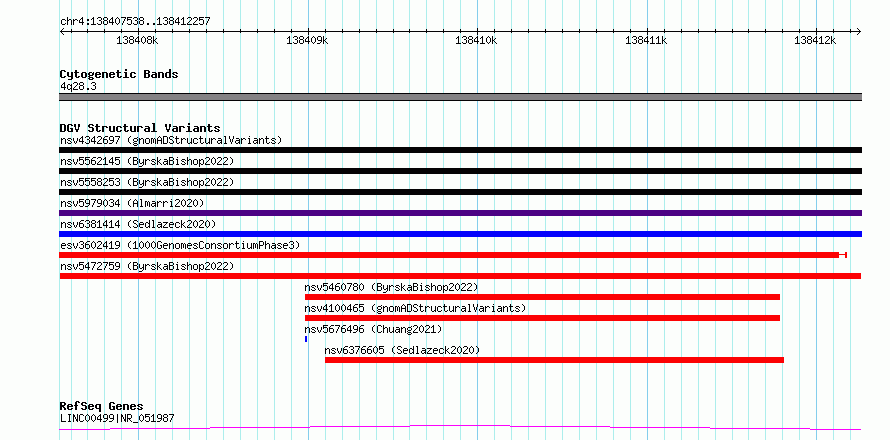Viewport: 890px width, 440px height.
Task: Select the red esv3602419 variant bar
Action: (x=453, y=255)
